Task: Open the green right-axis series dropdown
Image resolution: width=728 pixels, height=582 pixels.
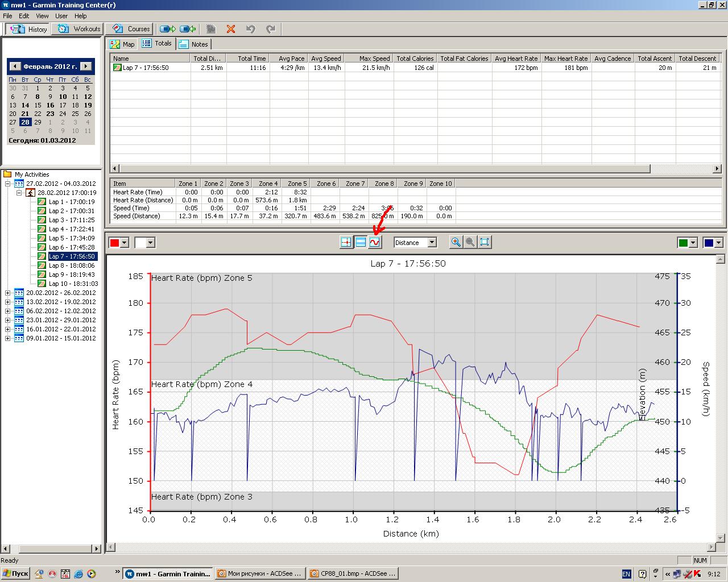Action: pyautogui.click(x=693, y=243)
